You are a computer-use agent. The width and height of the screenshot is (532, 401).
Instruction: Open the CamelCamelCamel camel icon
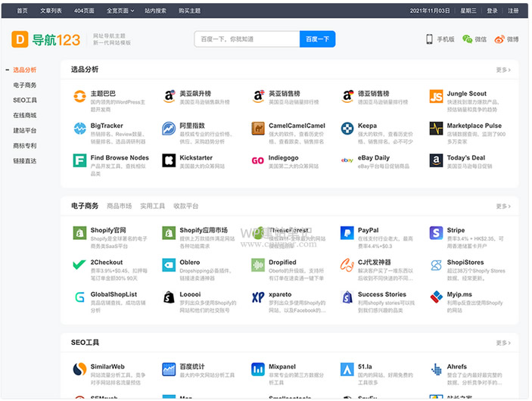click(x=258, y=128)
